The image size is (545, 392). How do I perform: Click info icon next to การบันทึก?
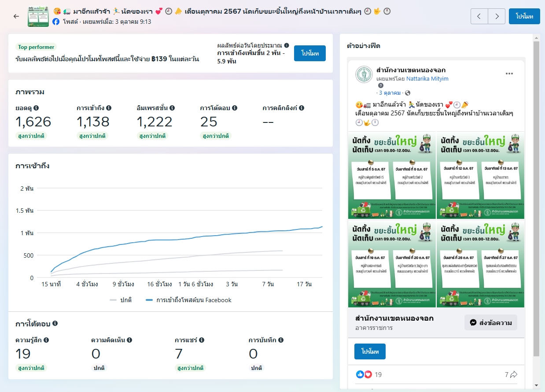pyautogui.click(x=280, y=340)
